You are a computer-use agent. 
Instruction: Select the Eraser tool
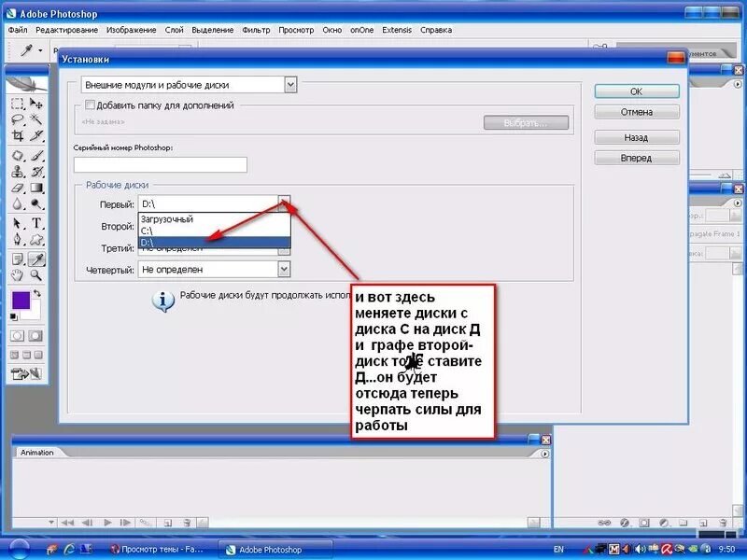pos(18,189)
